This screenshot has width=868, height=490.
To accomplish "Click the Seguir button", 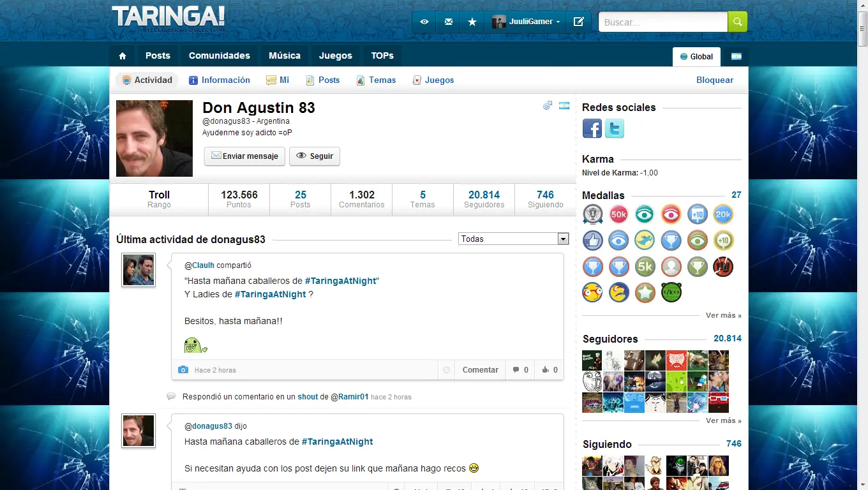I will point(315,156).
